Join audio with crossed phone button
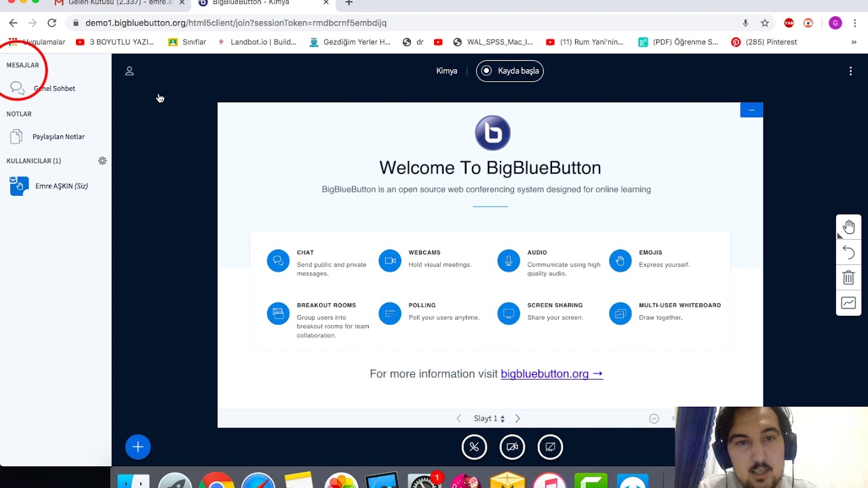Viewport: 868px width, 488px height. [x=474, y=447]
